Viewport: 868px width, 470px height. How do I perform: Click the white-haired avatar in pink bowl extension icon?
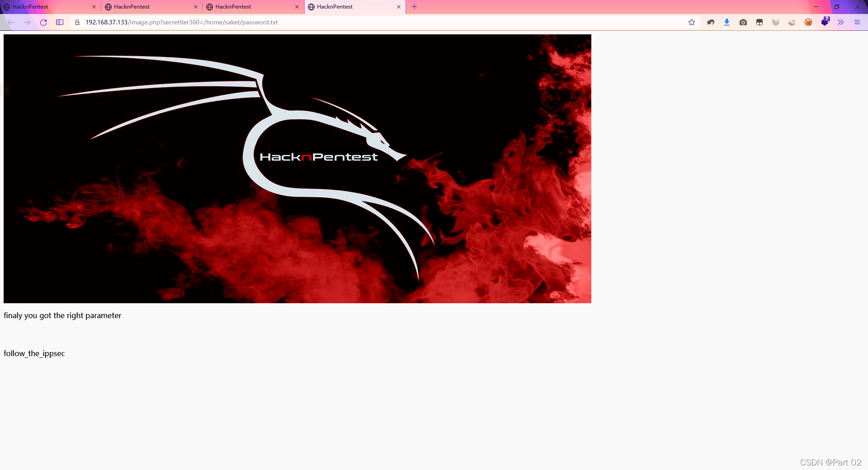click(x=792, y=22)
